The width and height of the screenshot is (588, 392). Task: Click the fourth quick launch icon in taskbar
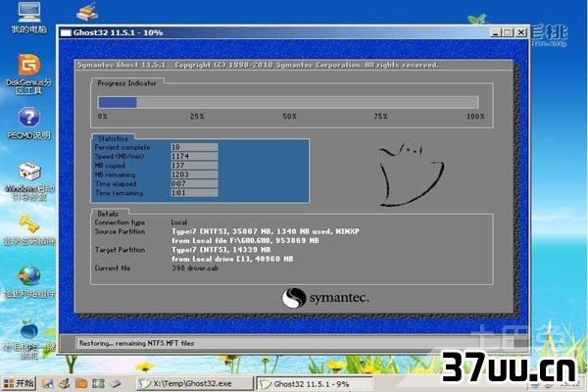[98, 383]
